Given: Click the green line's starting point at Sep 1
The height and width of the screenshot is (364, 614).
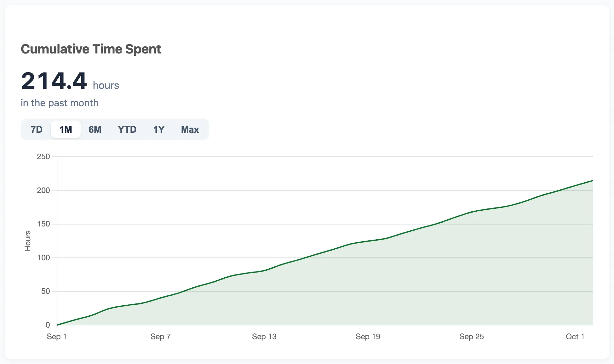Looking at the screenshot, I should pos(57,325).
